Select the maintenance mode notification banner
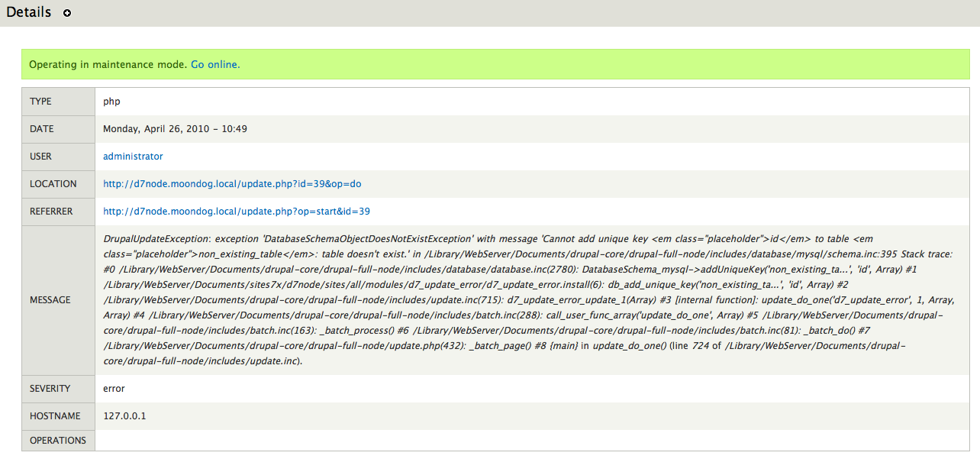The height and width of the screenshot is (459, 980). [x=488, y=64]
